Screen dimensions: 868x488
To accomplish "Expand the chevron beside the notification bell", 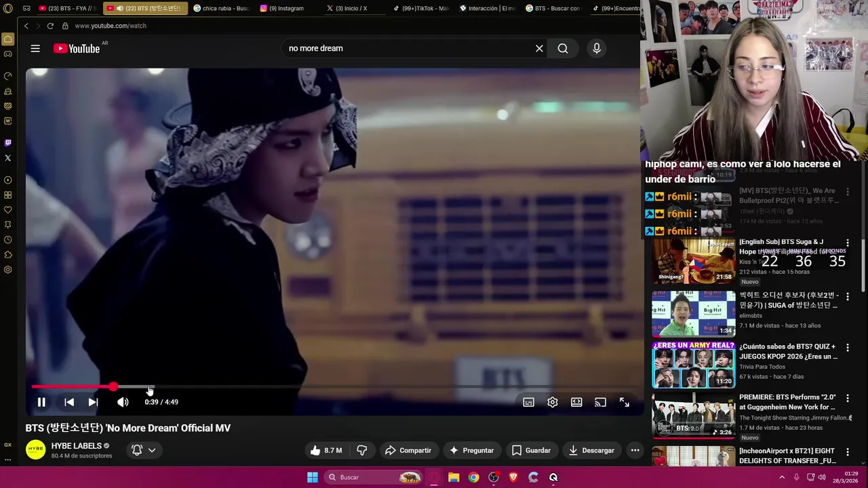I will [152, 450].
